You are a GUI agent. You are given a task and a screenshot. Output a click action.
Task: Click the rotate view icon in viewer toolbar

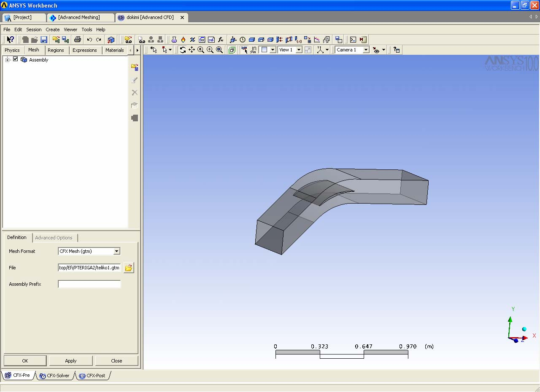coord(183,50)
